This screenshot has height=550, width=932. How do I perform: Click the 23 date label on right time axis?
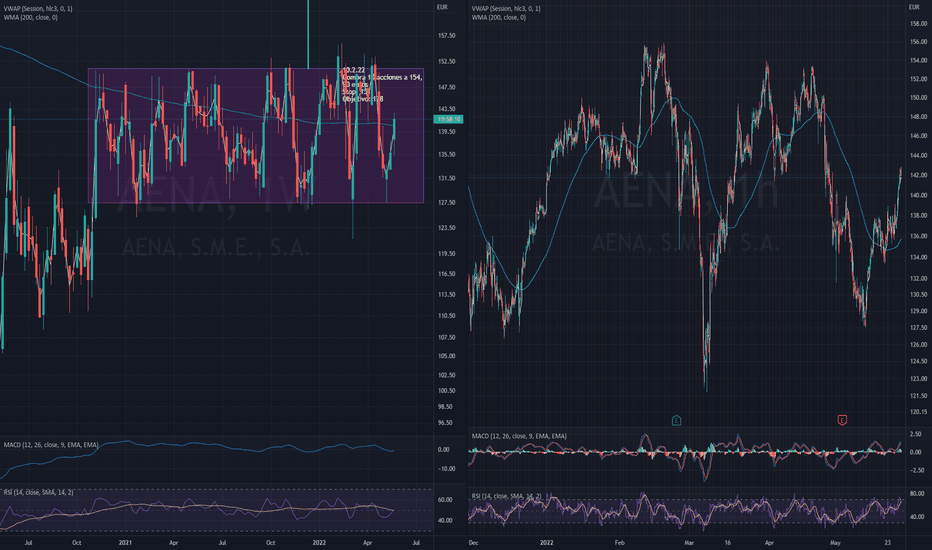pos(887,543)
